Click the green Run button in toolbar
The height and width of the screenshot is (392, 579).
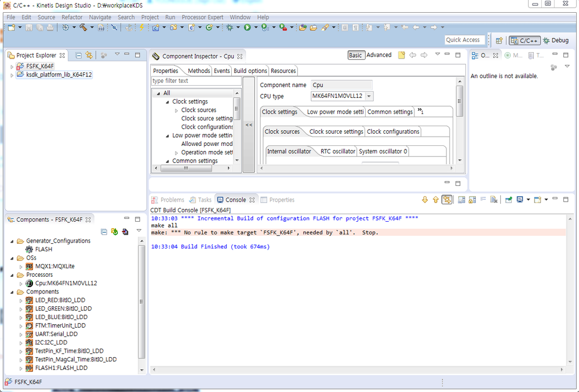point(247,27)
